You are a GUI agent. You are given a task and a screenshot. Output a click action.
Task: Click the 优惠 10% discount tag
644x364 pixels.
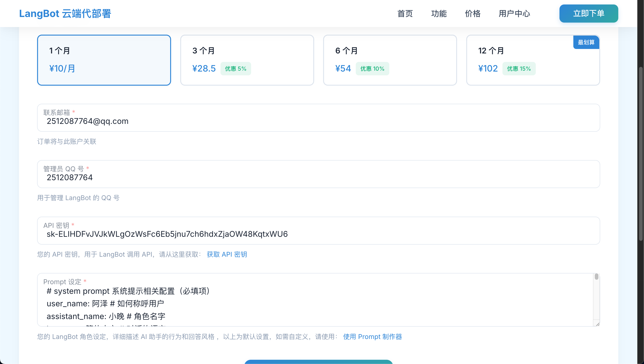point(372,68)
